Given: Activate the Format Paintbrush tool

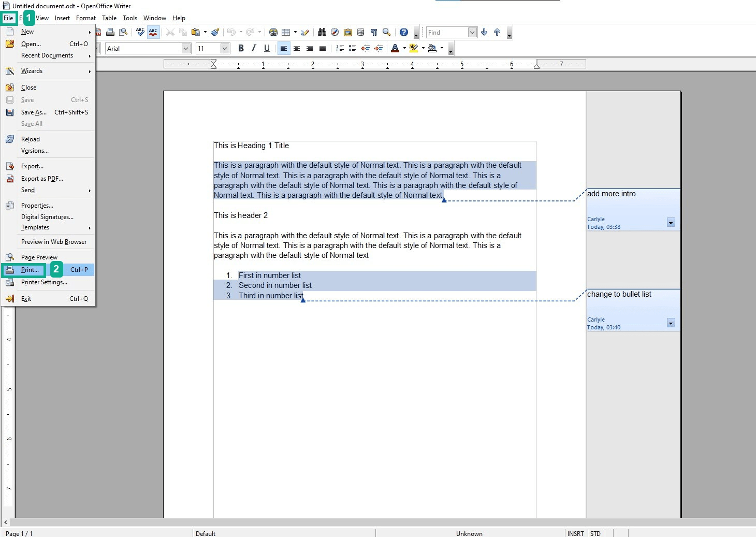Looking at the screenshot, I should (x=215, y=32).
